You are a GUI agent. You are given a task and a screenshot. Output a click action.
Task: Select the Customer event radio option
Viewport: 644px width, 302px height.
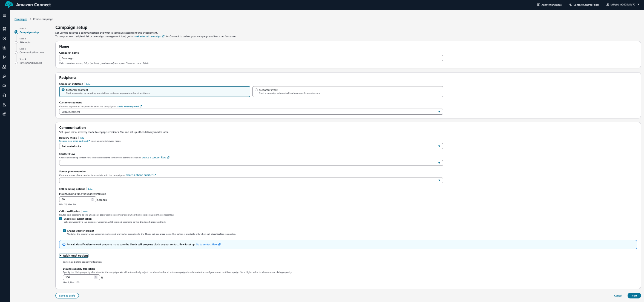tap(256, 90)
